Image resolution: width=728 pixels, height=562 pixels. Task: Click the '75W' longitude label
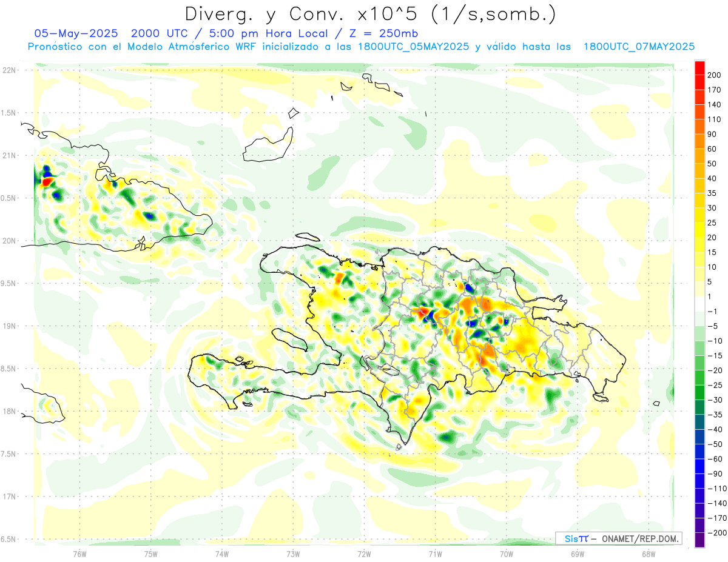click(150, 553)
